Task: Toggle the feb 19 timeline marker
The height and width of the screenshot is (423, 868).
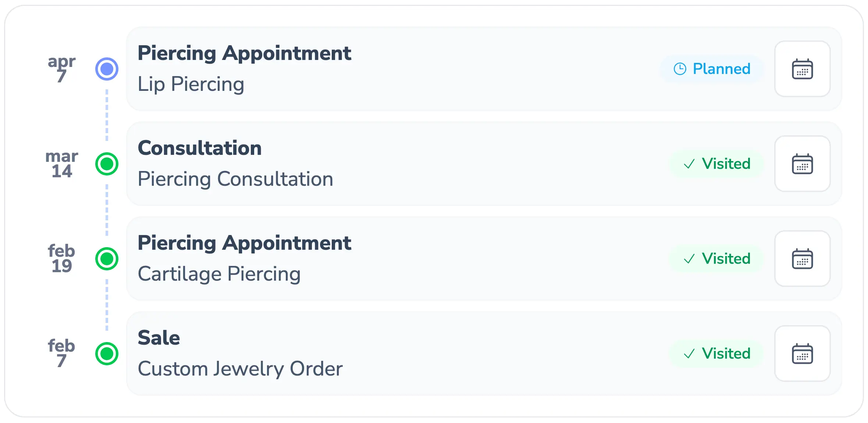Action: click(x=106, y=259)
